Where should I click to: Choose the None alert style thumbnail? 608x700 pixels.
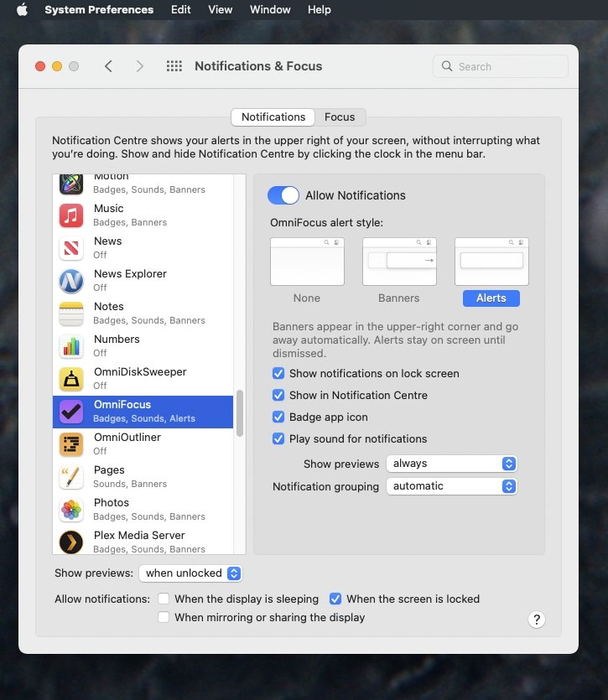pos(307,262)
